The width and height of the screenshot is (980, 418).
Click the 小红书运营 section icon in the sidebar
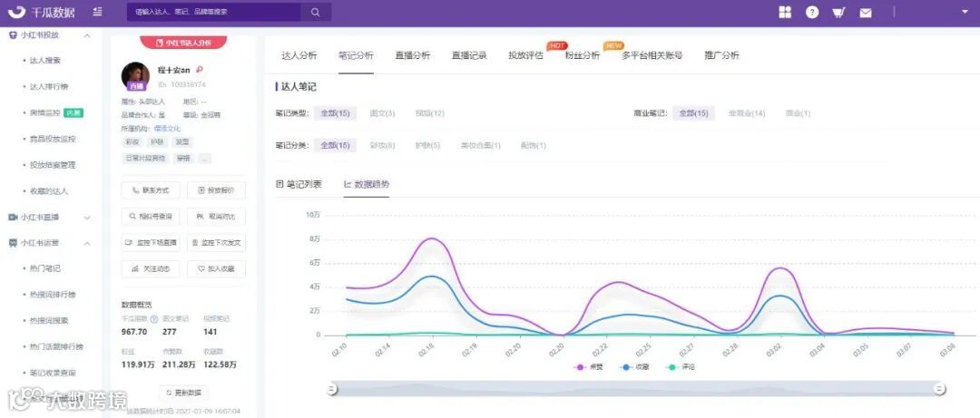click(x=13, y=243)
